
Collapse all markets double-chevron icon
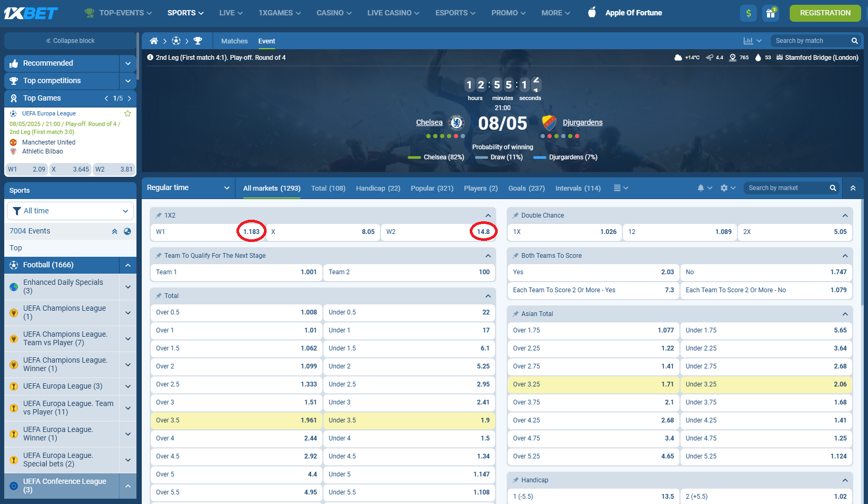tap(853, 188)
